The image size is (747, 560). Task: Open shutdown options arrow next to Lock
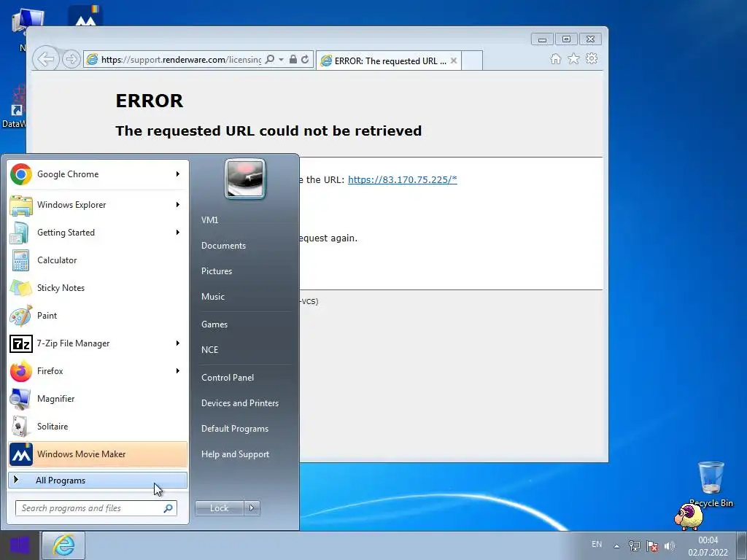click(x=252, y=508)
